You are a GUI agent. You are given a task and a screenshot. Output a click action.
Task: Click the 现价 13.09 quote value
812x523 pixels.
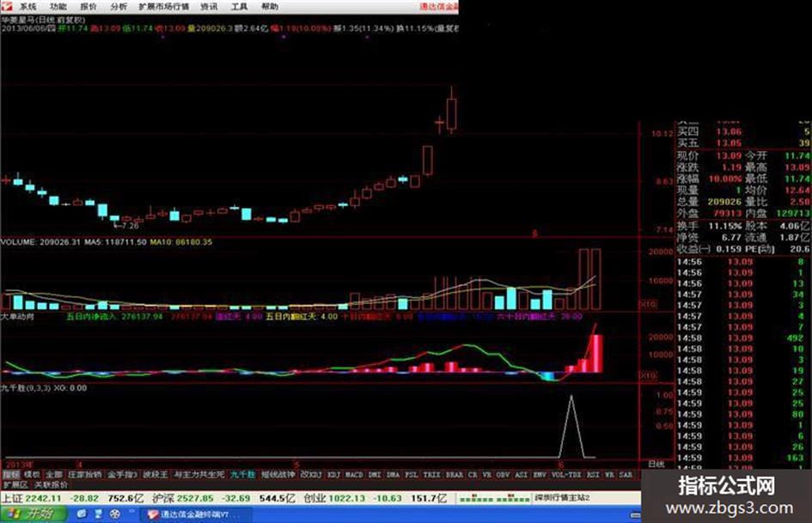click(x=728, y=155)
